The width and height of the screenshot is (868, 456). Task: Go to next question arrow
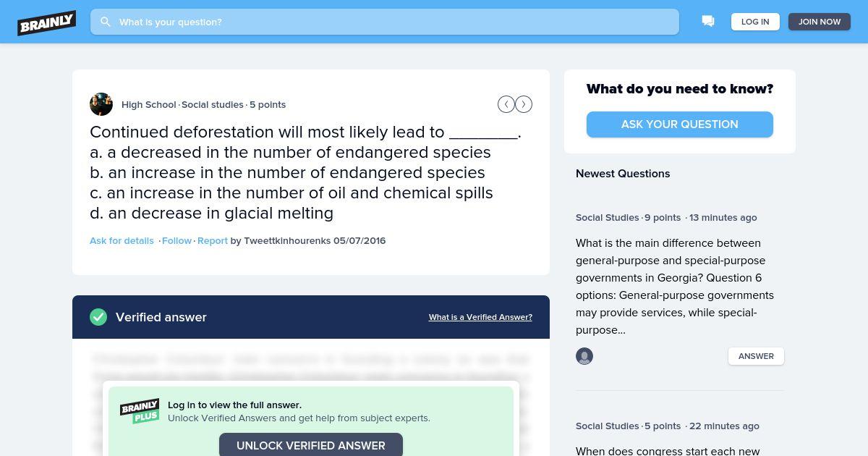coord(524,104)
